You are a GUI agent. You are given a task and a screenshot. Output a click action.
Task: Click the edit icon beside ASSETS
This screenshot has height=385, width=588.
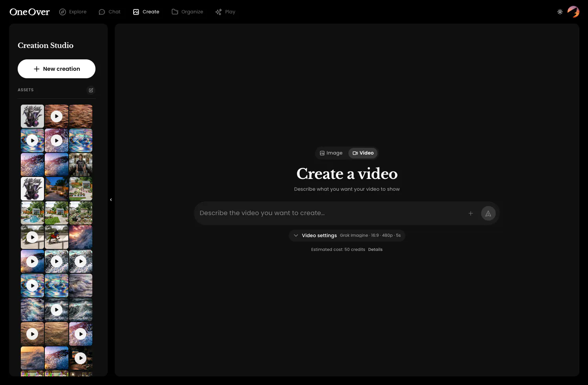coord(91,90)
